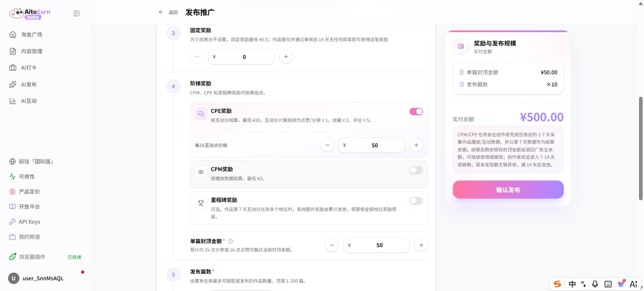Viewport: 644px width, 291px height.
Task: Click the IME Ai assistant icon
Action: 633,284
